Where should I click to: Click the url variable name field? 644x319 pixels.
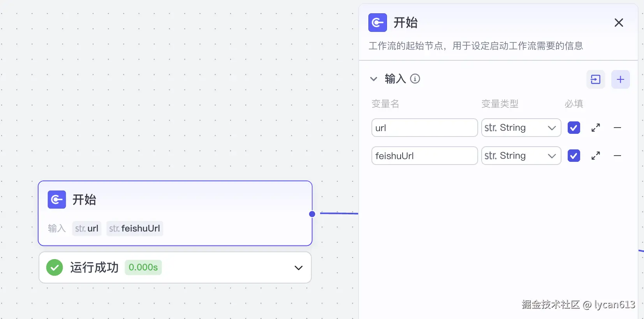424,128
